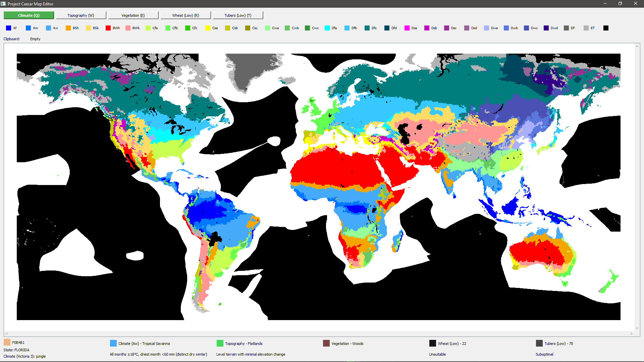The image size is (644, 362).
Task: Select the Cfc dark green swatch
Action: (x=188, y=28)
